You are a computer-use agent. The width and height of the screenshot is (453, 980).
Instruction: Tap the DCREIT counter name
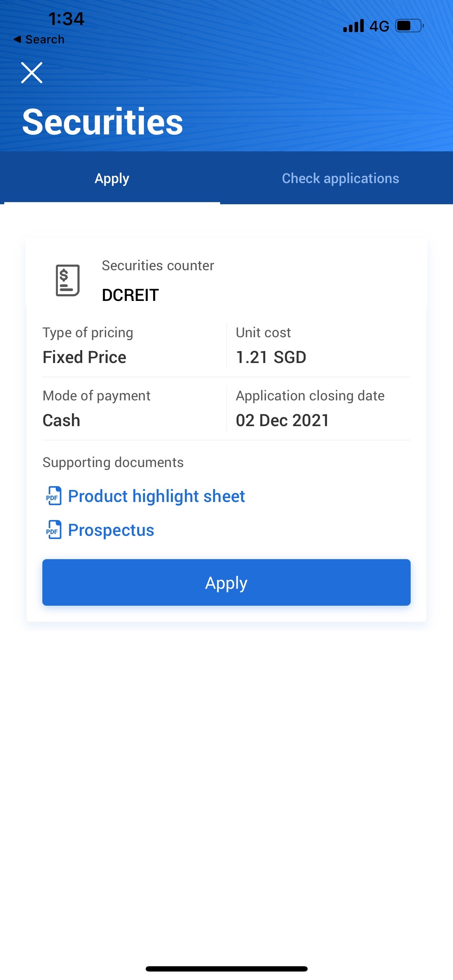pos(131,295)
